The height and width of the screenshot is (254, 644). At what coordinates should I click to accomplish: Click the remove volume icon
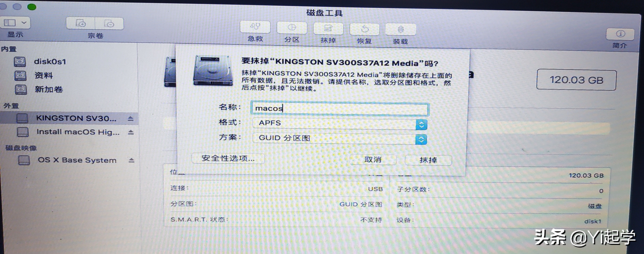pos(109,24)
